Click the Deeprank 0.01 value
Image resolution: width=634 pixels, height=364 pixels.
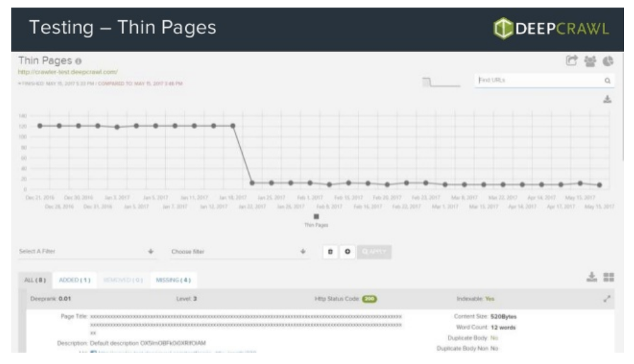pos(65,299)
